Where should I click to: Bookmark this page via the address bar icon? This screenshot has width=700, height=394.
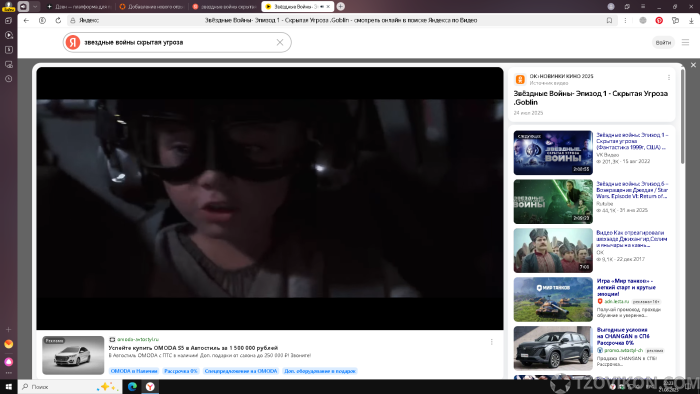point(609,21)
